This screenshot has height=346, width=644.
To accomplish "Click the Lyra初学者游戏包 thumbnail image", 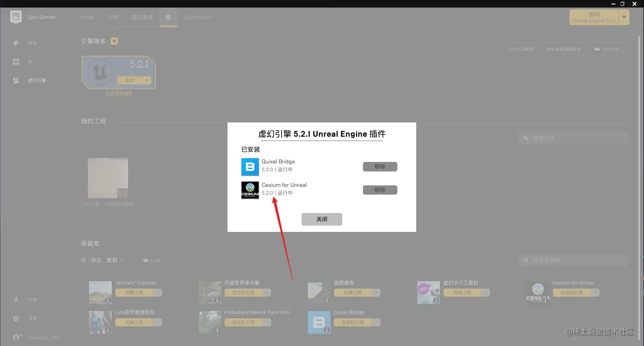I will 101,323.
